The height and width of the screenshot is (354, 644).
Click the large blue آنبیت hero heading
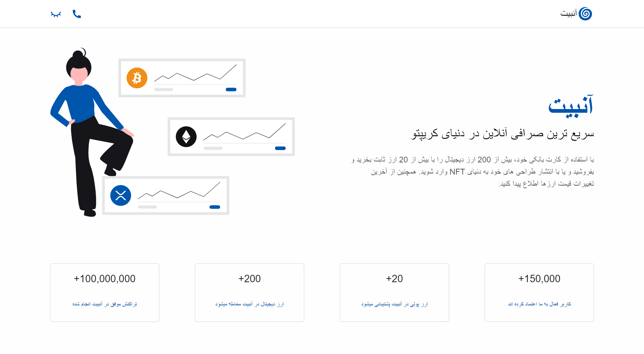571,106
